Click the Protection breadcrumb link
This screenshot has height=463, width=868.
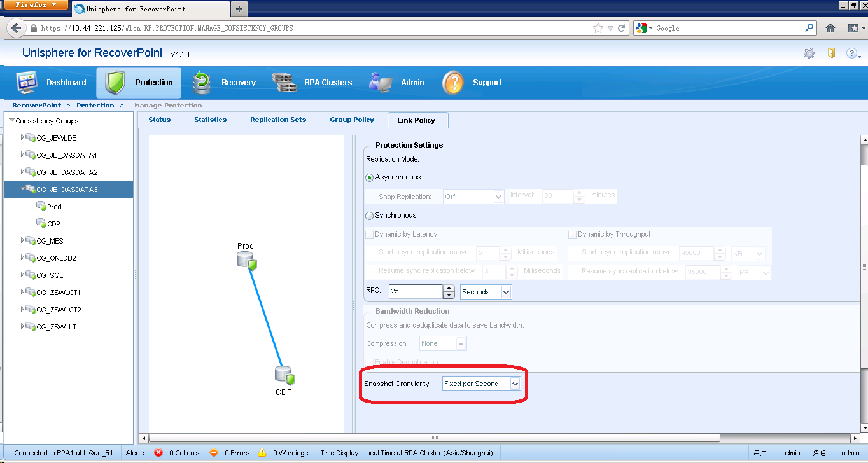pos(95,106)
